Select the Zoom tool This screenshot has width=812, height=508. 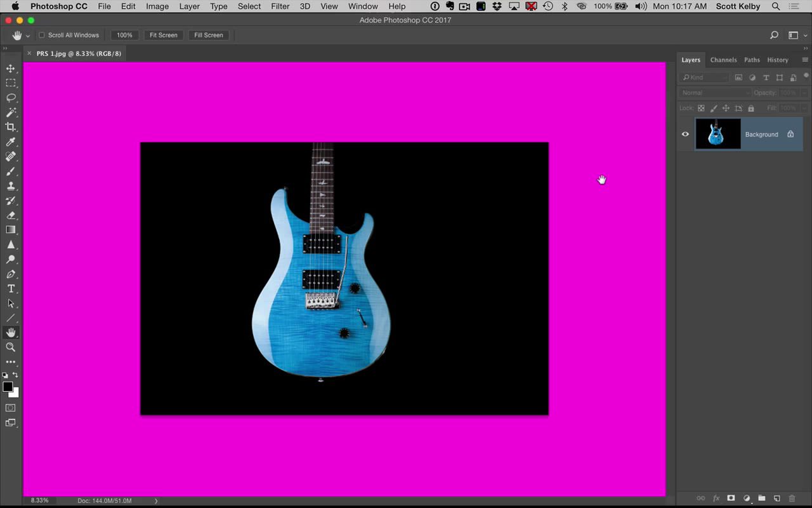(10, 347)
